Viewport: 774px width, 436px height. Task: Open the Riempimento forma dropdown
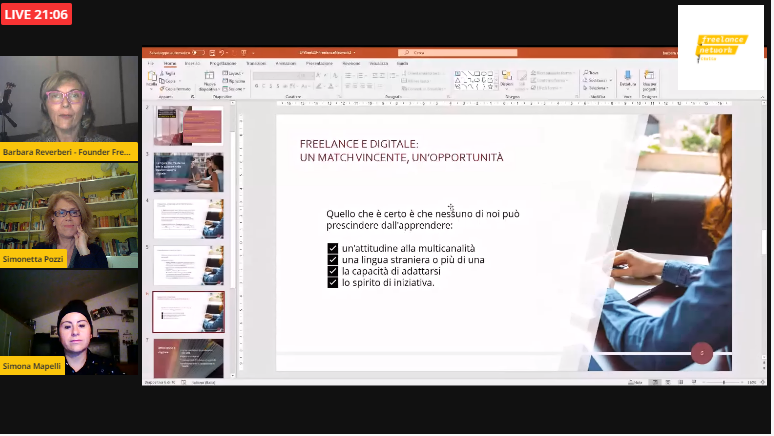point(553,73)
